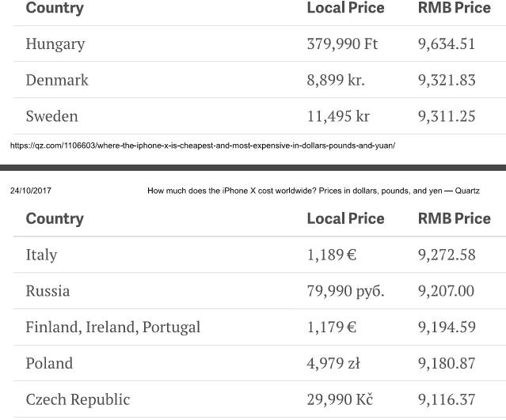The image size is (506, 420).
Task: Select the Finland, Ireland, Portugal cell
Action: (112, 327)
